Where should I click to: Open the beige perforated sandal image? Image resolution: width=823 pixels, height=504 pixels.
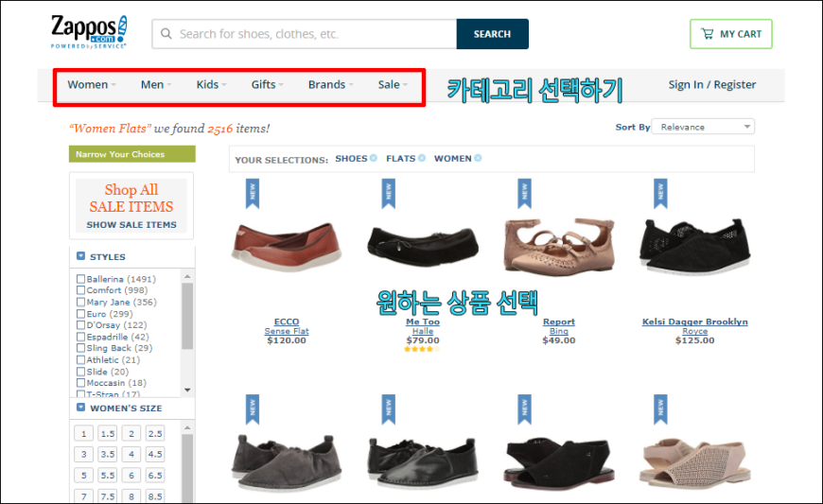(695, 462)
